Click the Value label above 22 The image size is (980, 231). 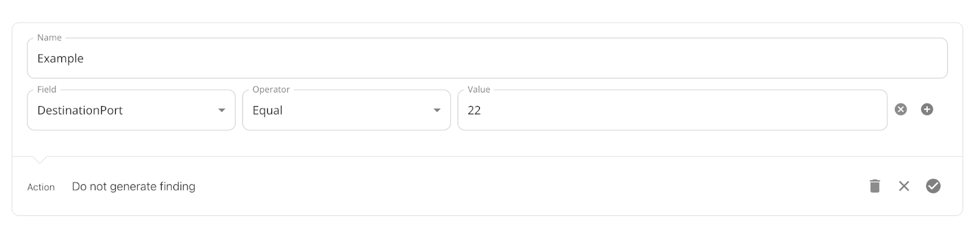tap(478, 89)
